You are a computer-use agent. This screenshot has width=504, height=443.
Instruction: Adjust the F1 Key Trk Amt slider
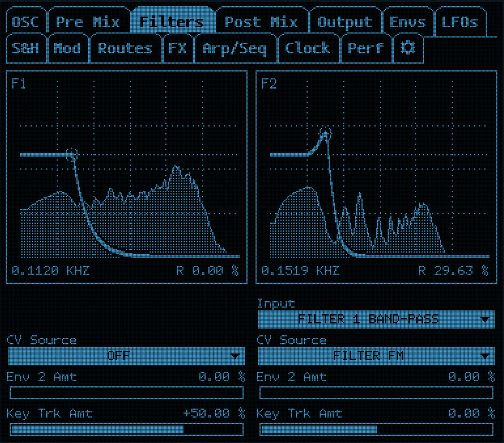click(x=126, y=430)
